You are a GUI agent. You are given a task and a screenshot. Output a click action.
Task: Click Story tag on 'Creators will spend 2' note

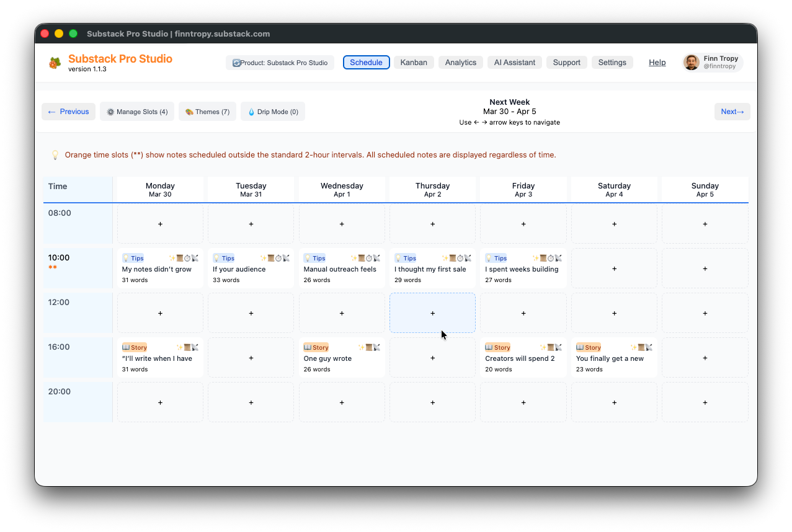coord(498,347)
